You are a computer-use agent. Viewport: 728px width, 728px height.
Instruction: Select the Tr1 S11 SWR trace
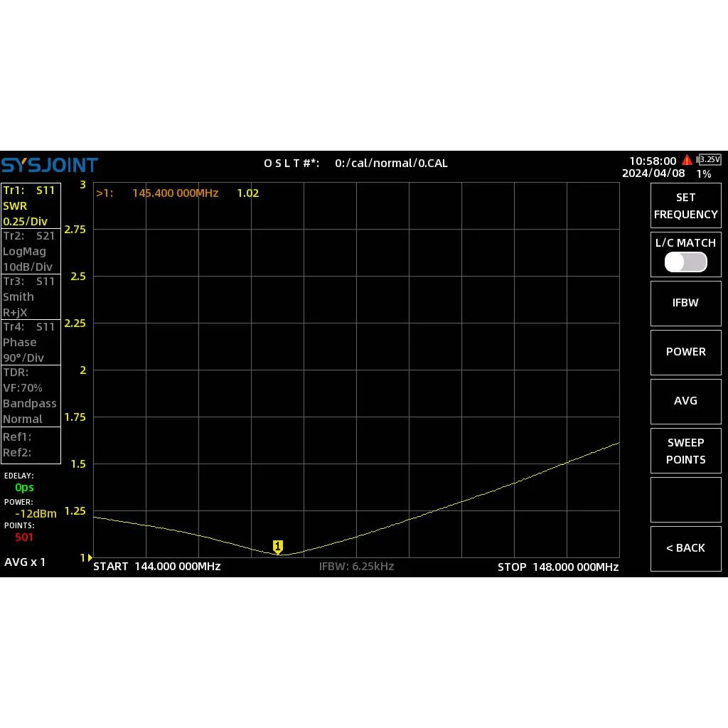31,205
